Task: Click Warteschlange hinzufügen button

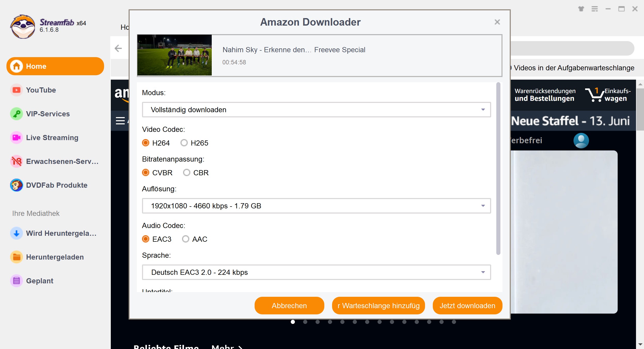Action: click(379, 306)
